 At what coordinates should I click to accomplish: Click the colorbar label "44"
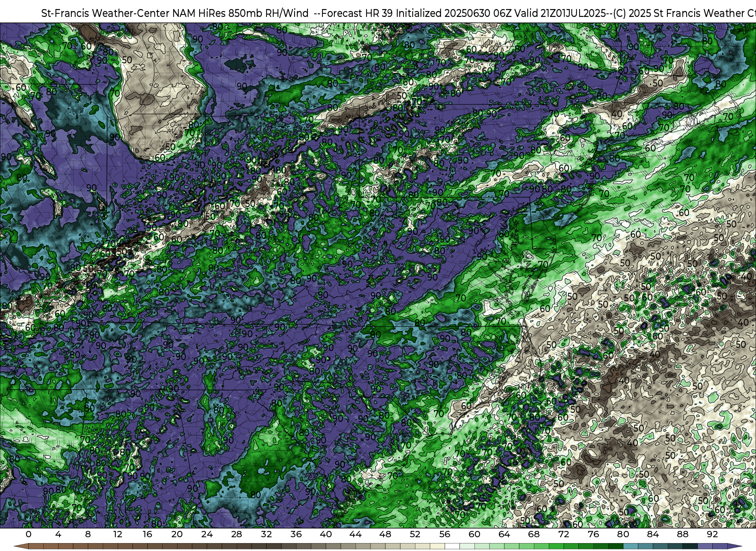[x=356, y=534]
